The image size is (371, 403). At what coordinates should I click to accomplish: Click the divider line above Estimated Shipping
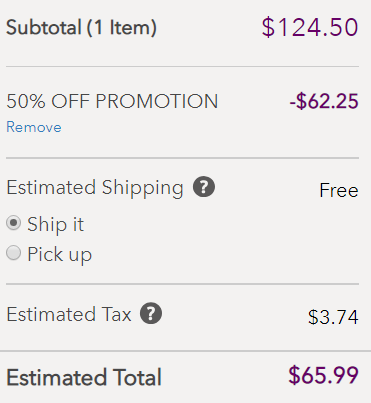point(182,158)
